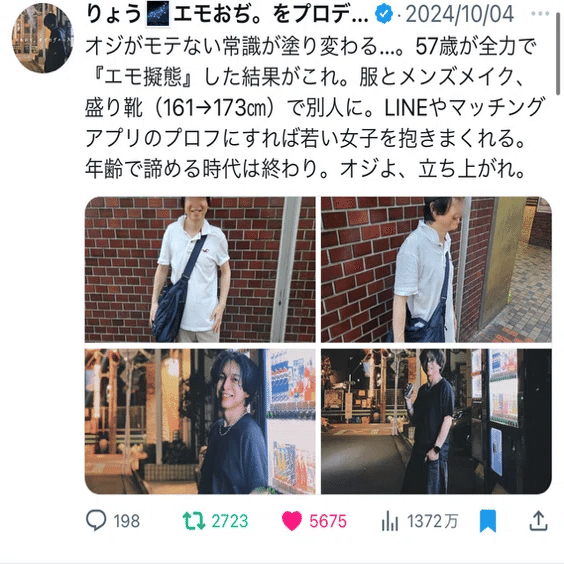The height and width of the screenshot is (564, 564).
Task: Open the bottom-left smiling night photo
Action: pos(200,421)
